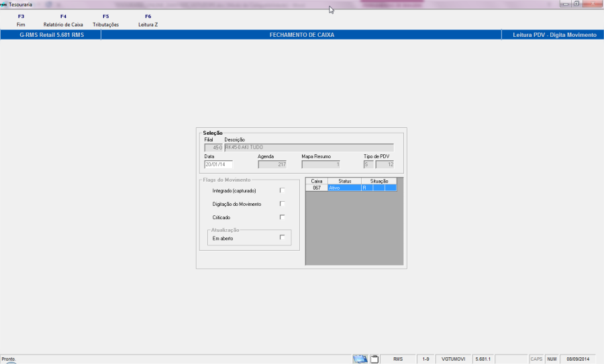Viewport: 604px width, 364px height.
Task: Toggle the Em aberto checkbox
Action: pyautogui.click(x=283, y=238)
